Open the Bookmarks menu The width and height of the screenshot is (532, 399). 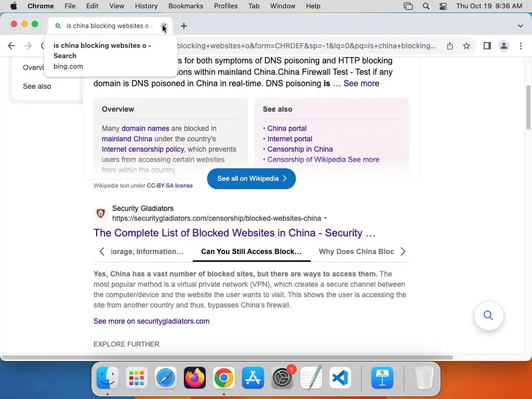[x=186, y=6]
